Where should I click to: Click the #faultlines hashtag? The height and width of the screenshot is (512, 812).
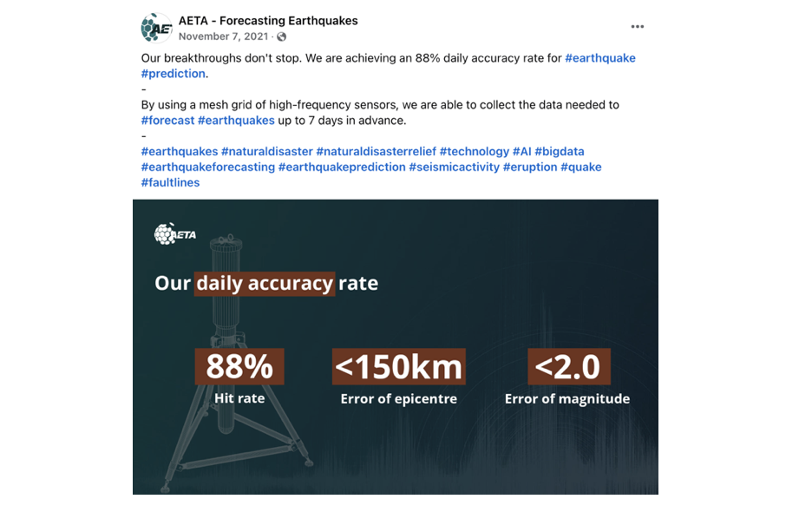[170, 183]
